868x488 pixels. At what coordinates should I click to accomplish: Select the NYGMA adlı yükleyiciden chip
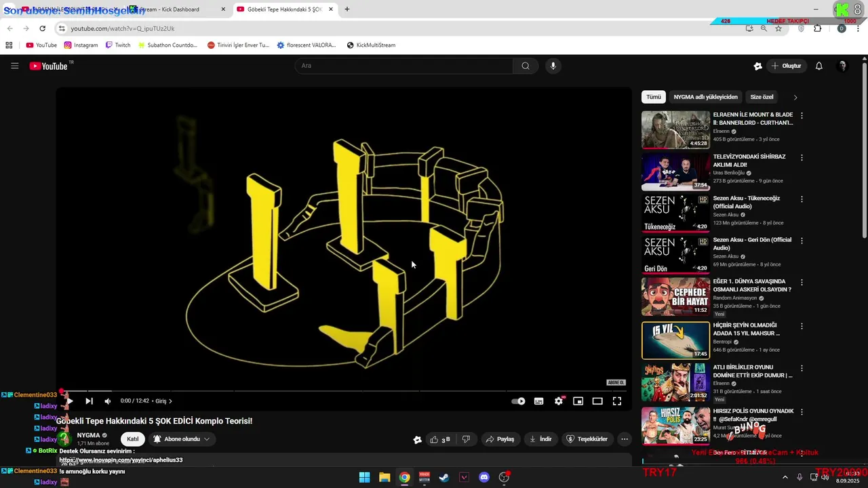(x=705, y=97)
